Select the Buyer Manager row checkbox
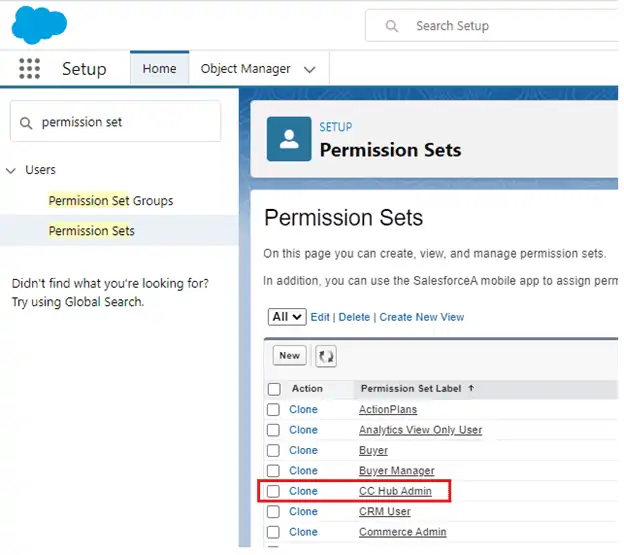Screen dimensions: 624x555 point(273,471)
